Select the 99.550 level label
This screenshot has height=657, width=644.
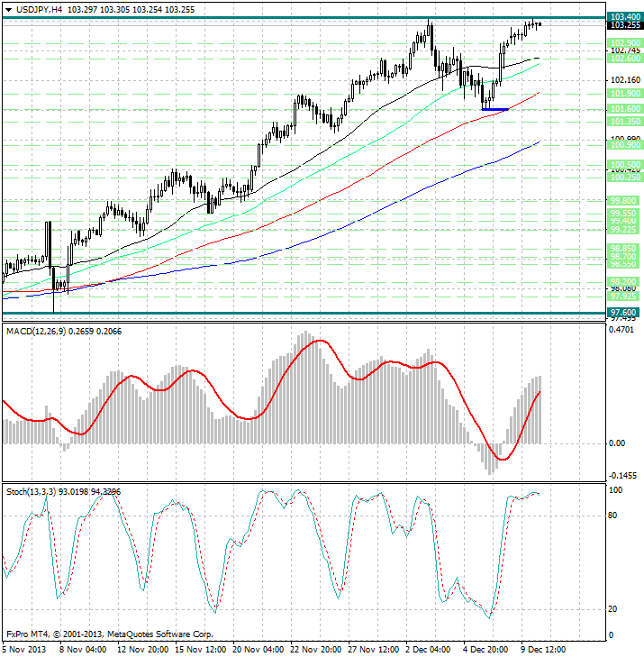625,214
